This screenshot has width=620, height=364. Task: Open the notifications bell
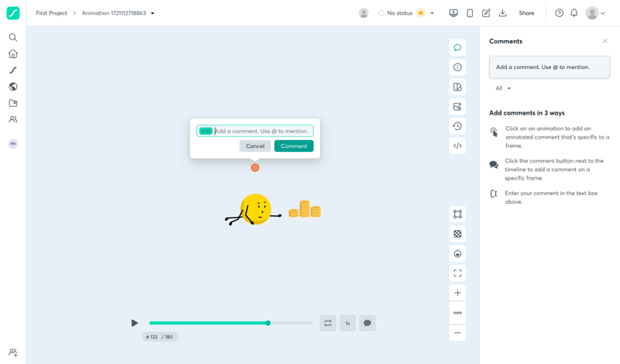pyautogui.click(x=574, y=13)
